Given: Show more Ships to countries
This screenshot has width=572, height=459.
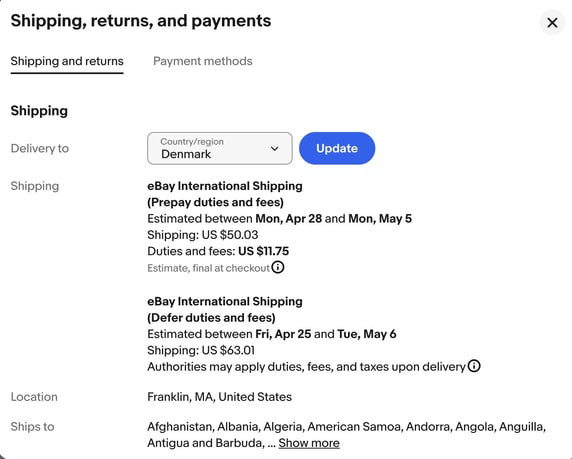Looking at the screenshot, I should 309,443.
